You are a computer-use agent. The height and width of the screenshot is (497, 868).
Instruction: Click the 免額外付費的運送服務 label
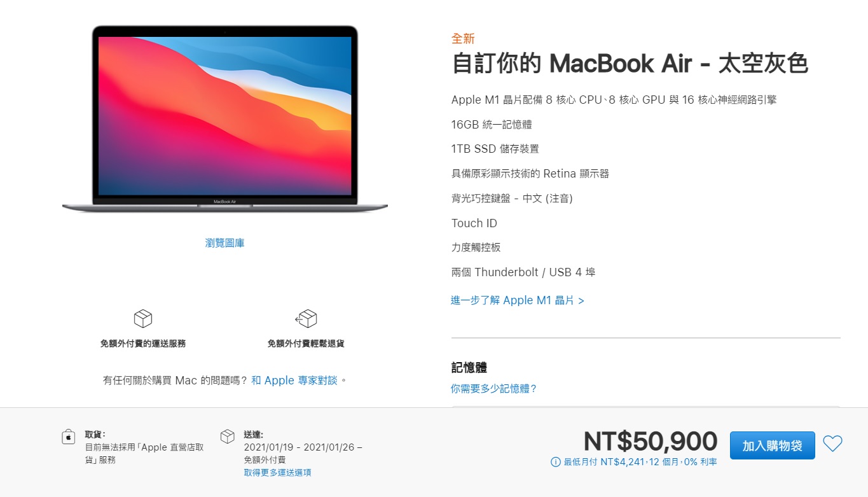coord(143,344)
